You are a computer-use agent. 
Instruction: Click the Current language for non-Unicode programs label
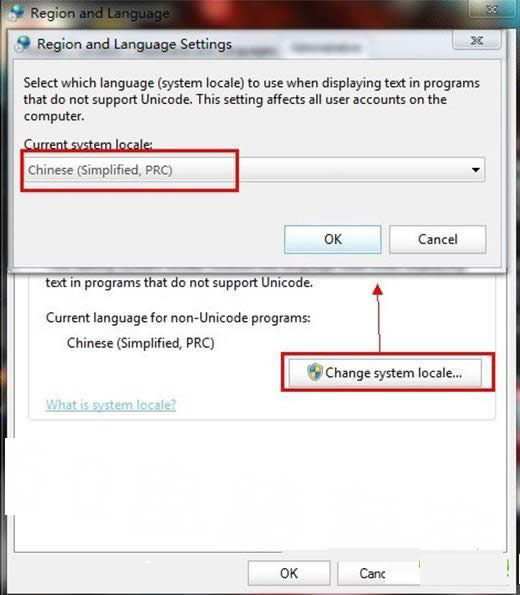pos(178,318)
